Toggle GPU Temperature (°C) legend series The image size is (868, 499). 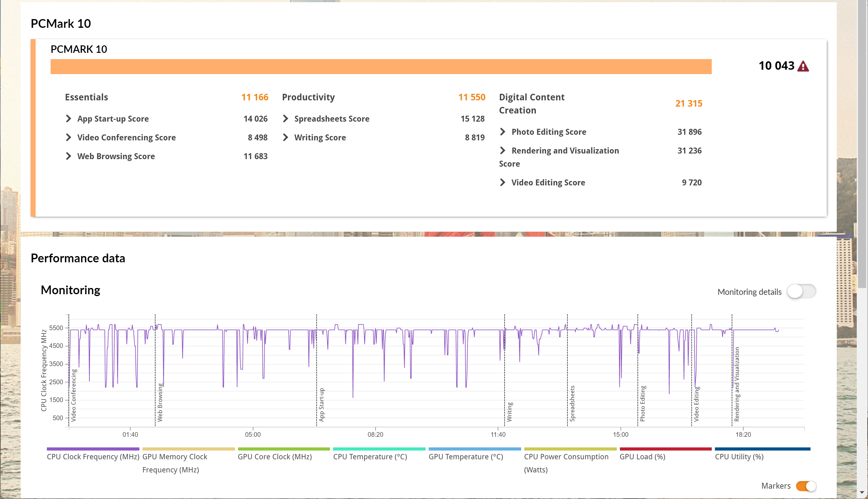click(475, 455)
